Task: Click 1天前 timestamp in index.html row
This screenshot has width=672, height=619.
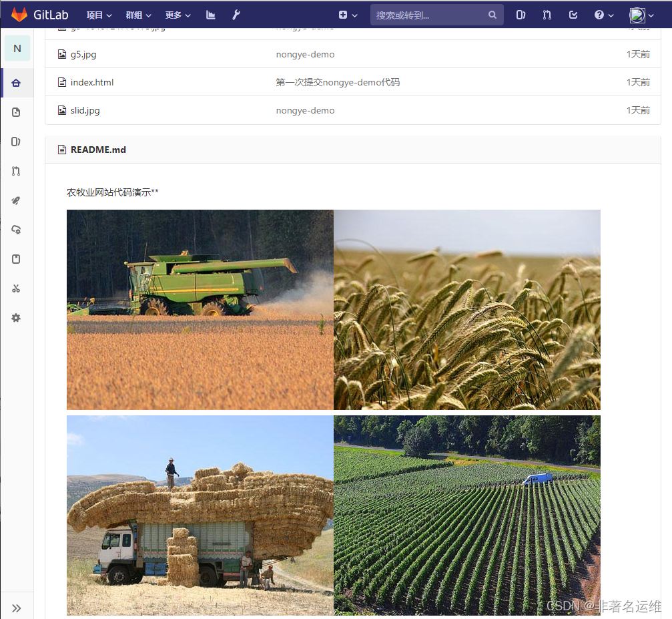Action: (638, 82)
